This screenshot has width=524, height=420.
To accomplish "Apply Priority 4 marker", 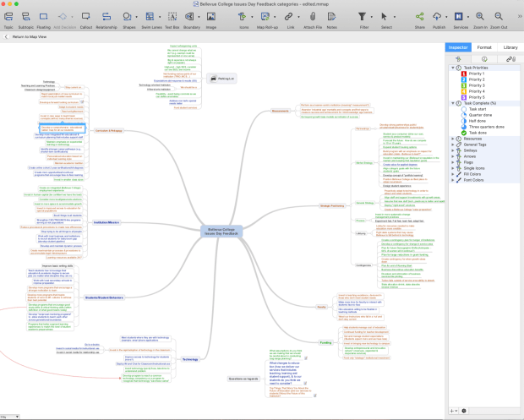I will coord(473,91).
